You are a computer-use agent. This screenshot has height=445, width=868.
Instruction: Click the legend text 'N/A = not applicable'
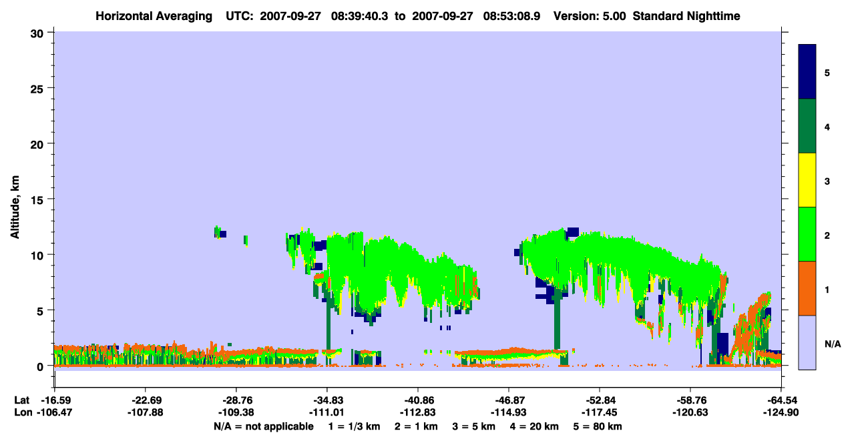coord(264,426)
